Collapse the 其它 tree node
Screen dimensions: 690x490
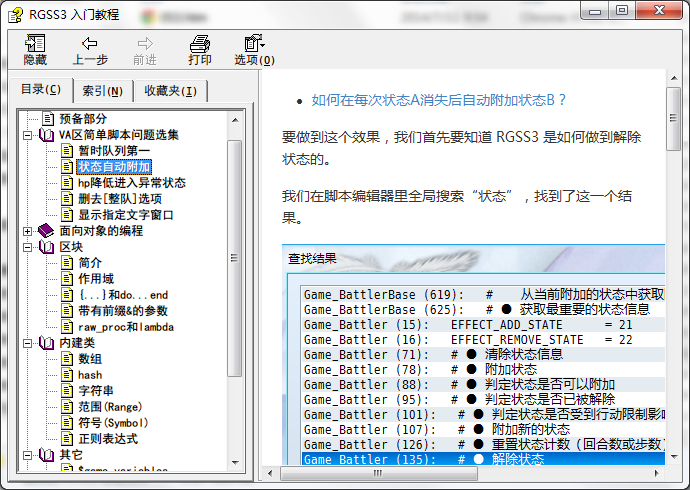[x=27, y=455]
